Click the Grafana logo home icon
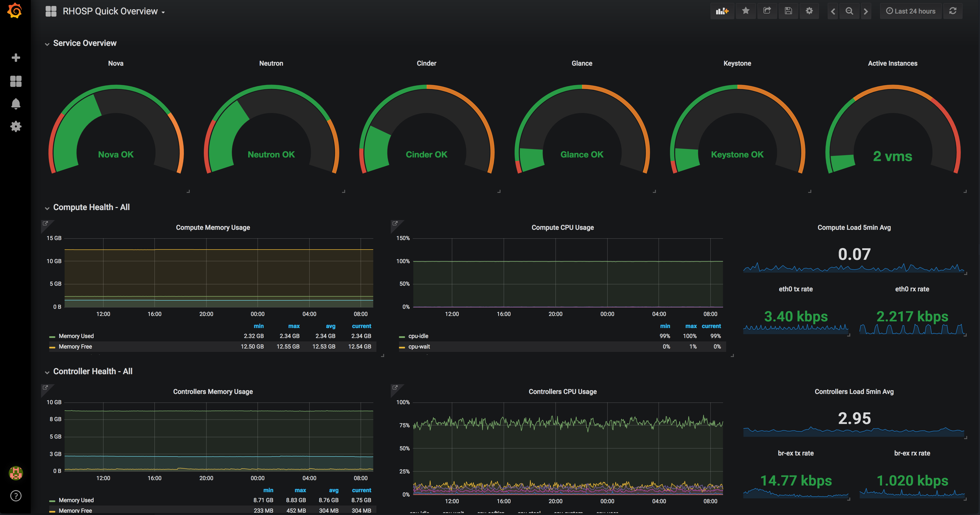The height and width of the screenshot is (515, 980). pos(15,11)
